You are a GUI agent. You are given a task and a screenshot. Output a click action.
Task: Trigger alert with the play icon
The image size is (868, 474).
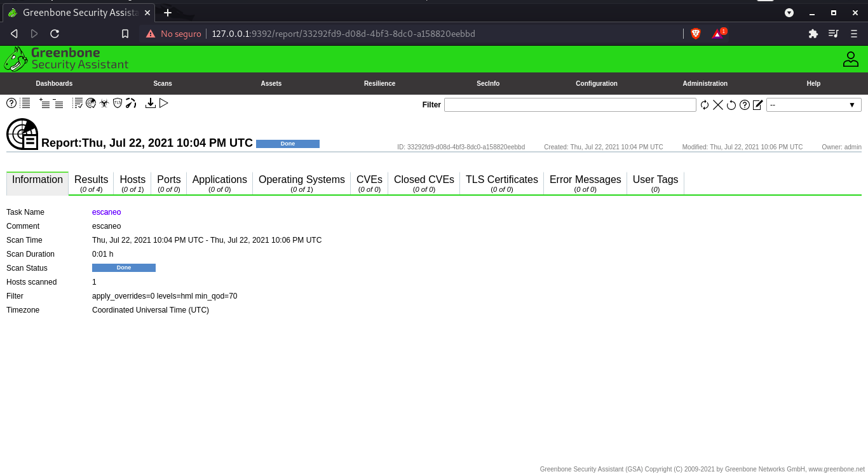[164, 103]
